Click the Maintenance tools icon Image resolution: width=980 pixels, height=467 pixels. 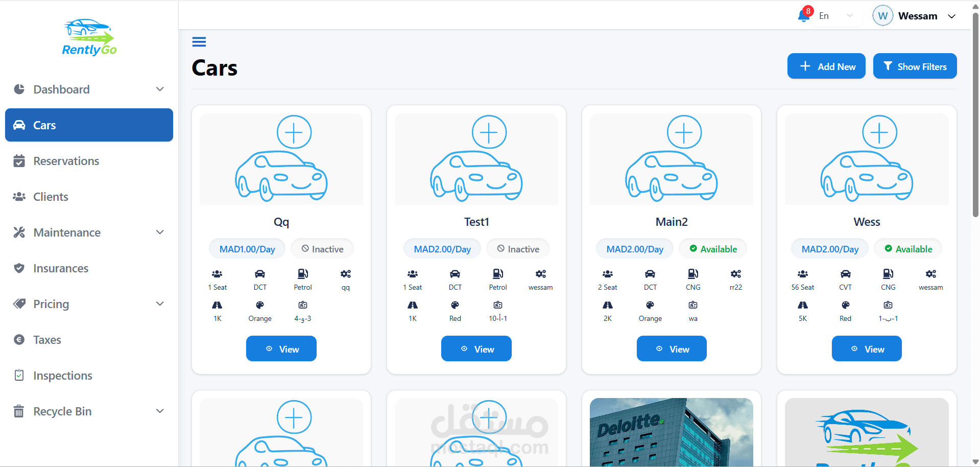click(19, 232)
